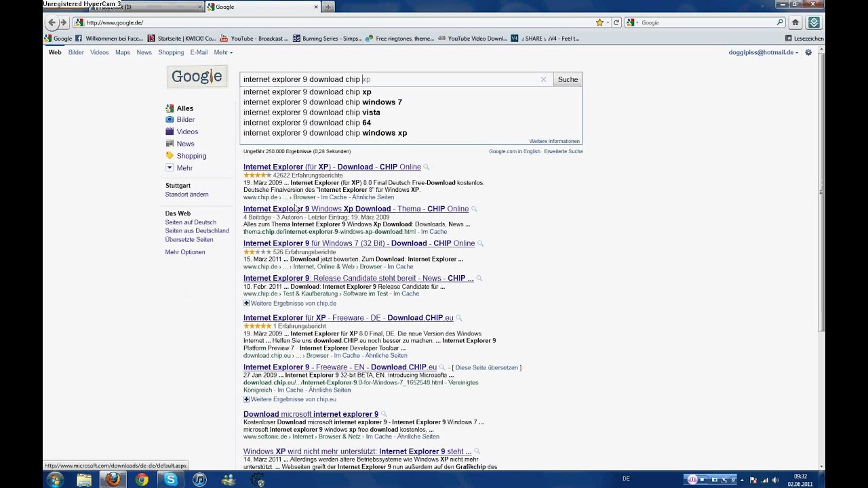Screen dimensions: 868x488
Task: Click the Firefox forward arrow button
Action: (64, 22)
